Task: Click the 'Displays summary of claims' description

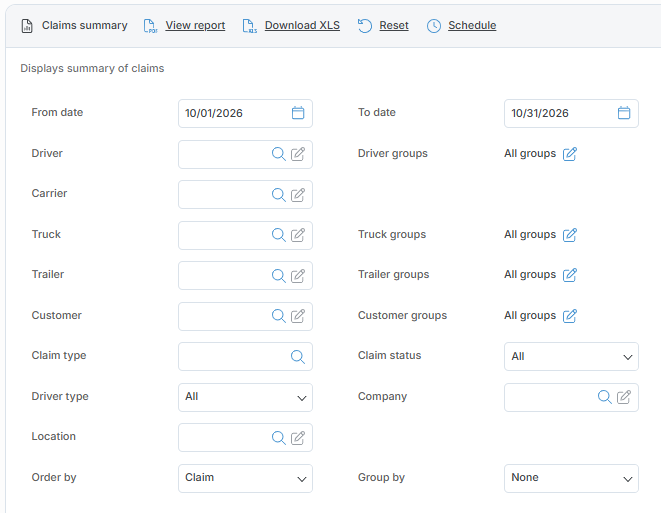Action: pos(92,68)
